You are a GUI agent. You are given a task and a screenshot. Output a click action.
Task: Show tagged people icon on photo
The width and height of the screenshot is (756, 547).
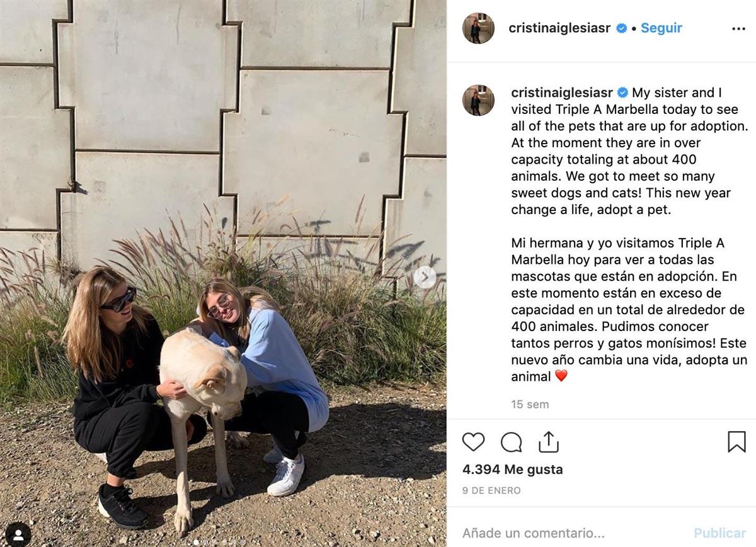point(18,534)
